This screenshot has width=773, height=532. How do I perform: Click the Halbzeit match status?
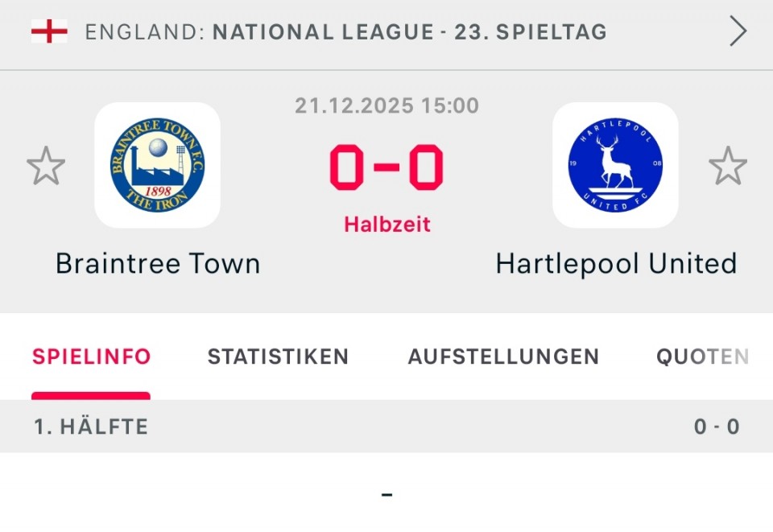pos(387,225)
